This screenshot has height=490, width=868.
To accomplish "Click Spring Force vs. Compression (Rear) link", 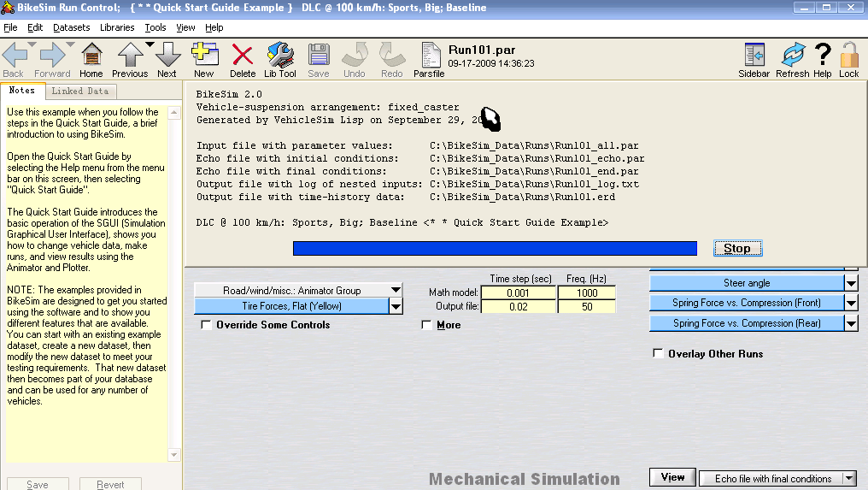I will point(747,323).
